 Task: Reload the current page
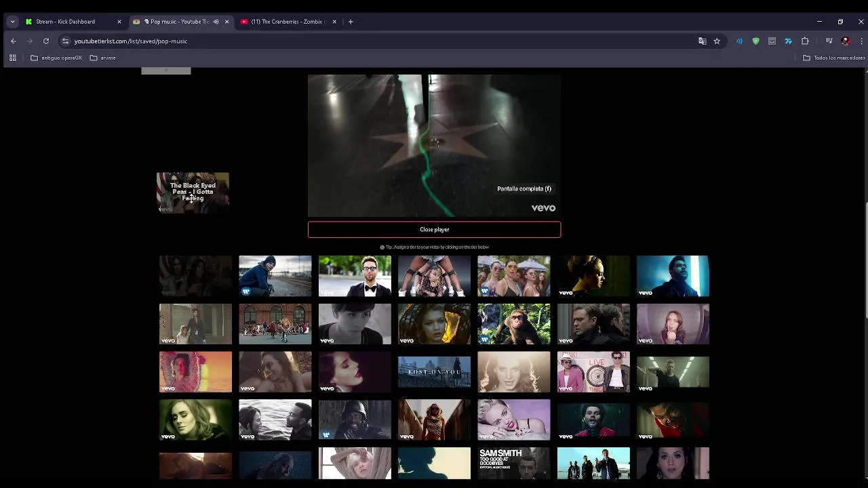point(46,41)
